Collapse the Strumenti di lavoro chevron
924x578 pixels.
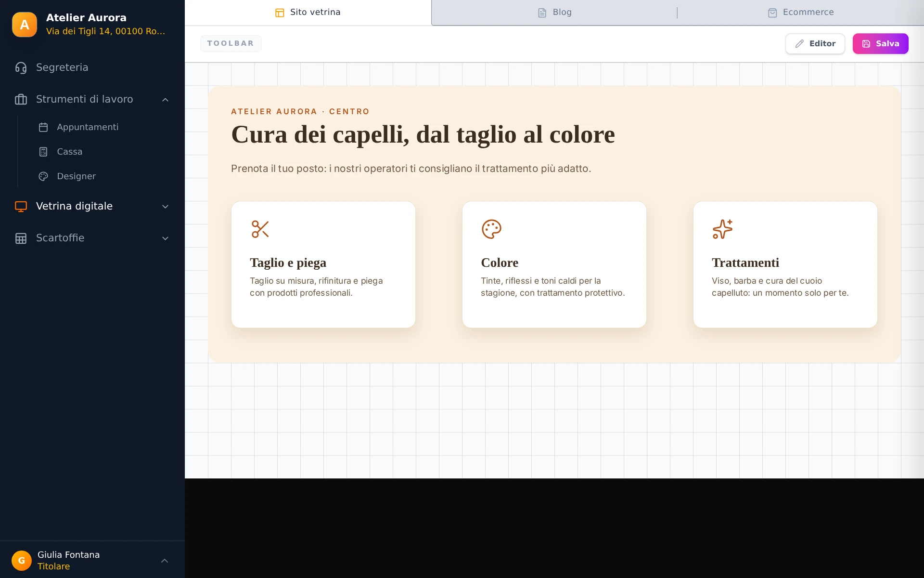(165, 100)
